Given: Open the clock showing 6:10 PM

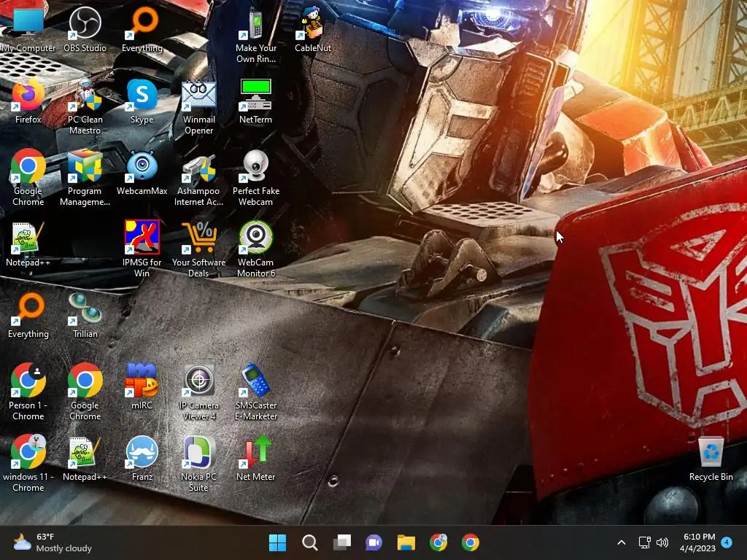Looking at the screenshot, I should (697, 542).
